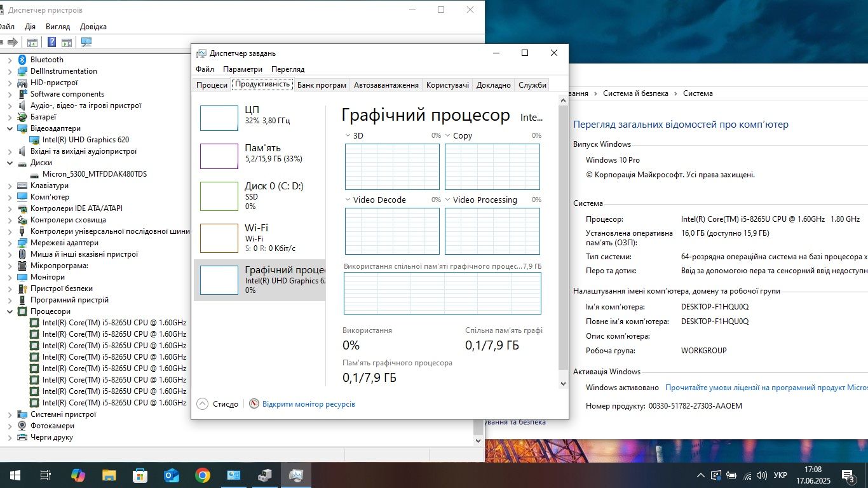Select the Micron_5300_MTFDDAK480TDS disk entry
Screen dimensions: 868x488
coord(95,174)
